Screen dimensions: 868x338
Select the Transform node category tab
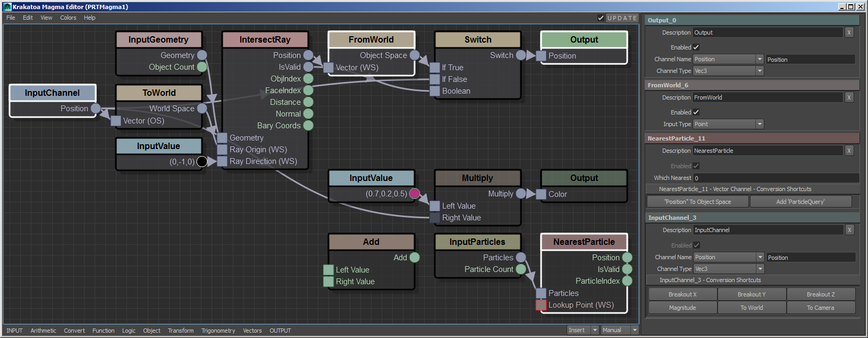coord(181,331)
